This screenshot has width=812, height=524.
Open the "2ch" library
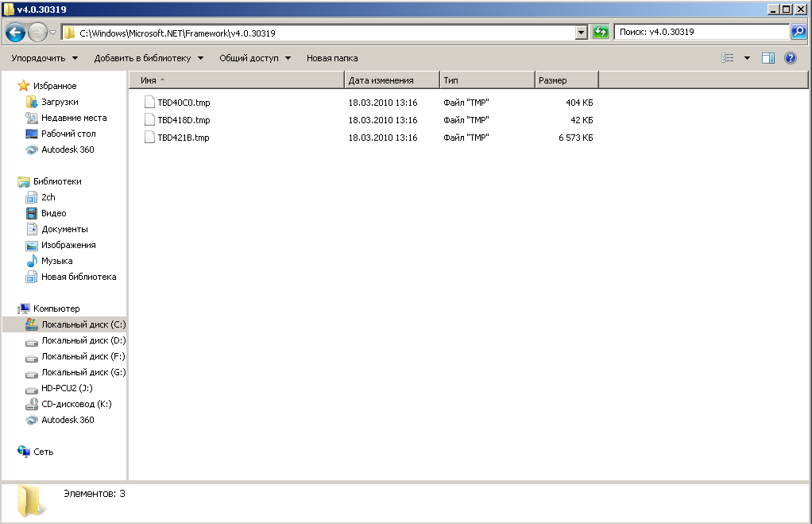point(48,197)
